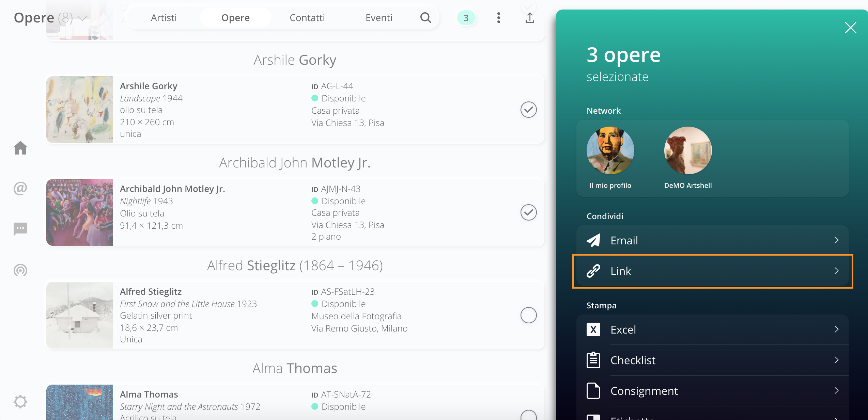The height and width of the screenshot is (420, 868).
Task: Switch to the Opere tab
Action: 236,18
